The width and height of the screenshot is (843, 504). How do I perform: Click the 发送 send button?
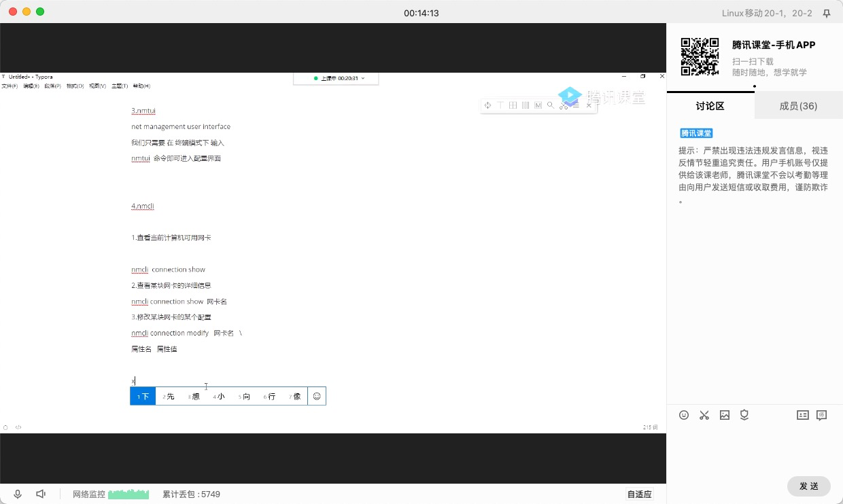coord(809,486)
